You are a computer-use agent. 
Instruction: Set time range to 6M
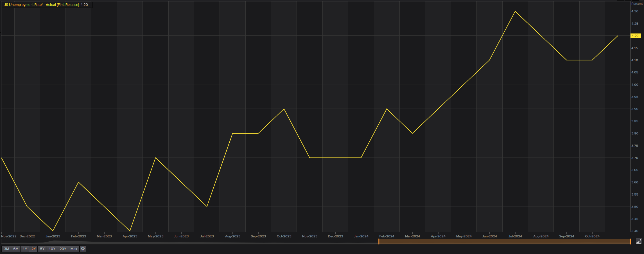click(x=16, y=249)
